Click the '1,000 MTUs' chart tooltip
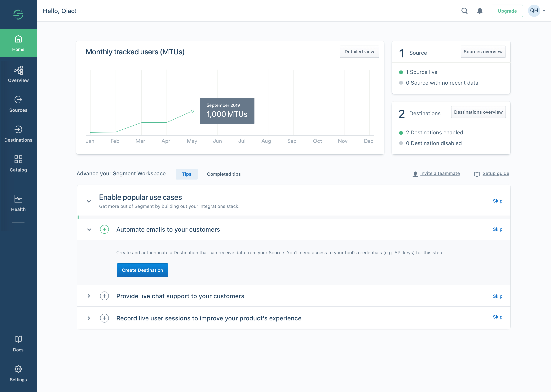 coord(227,111)
